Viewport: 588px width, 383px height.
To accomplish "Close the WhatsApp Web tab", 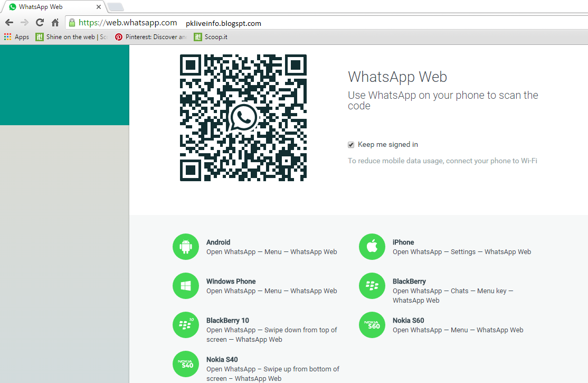I will tap(99, 7).
